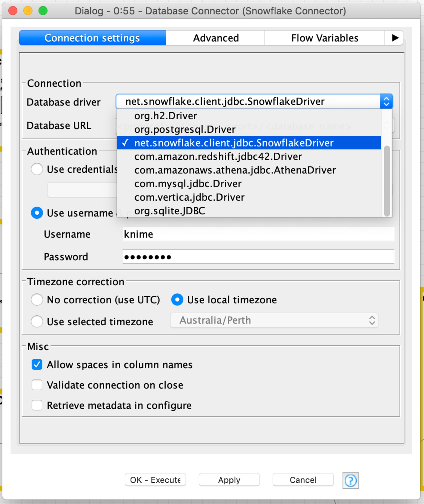
Task: Choose org.sqlite.JDBC driver
Action: (249, 210)
